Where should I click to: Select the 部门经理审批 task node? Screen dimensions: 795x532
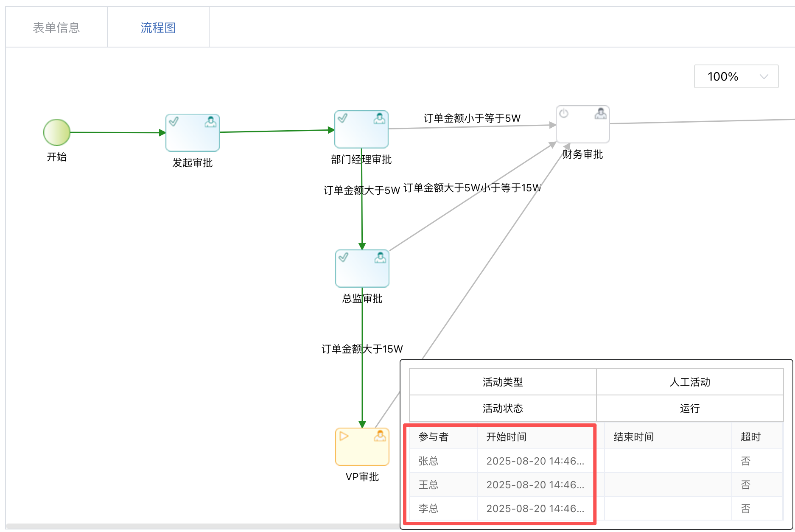(361, 129)
